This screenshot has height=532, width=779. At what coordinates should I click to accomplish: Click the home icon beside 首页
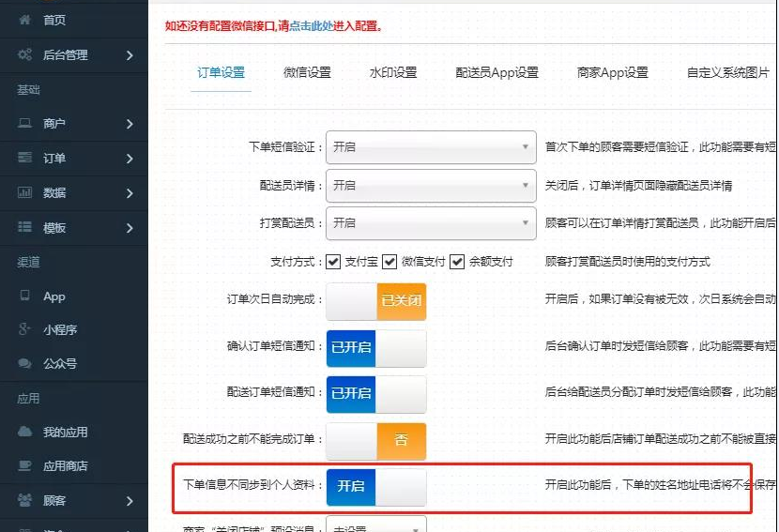(24, 20)
